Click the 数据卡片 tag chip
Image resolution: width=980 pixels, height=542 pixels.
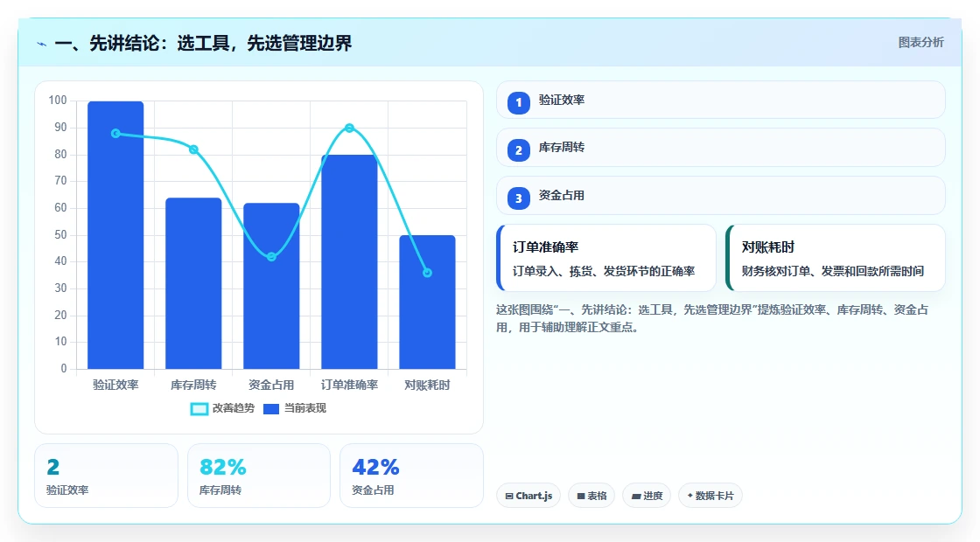tap(710, 496)
